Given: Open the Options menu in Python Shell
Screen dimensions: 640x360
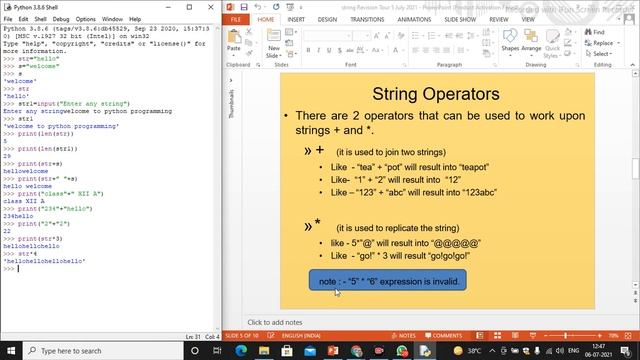Looking at the screenshot, I should click(x=85, y=19).
